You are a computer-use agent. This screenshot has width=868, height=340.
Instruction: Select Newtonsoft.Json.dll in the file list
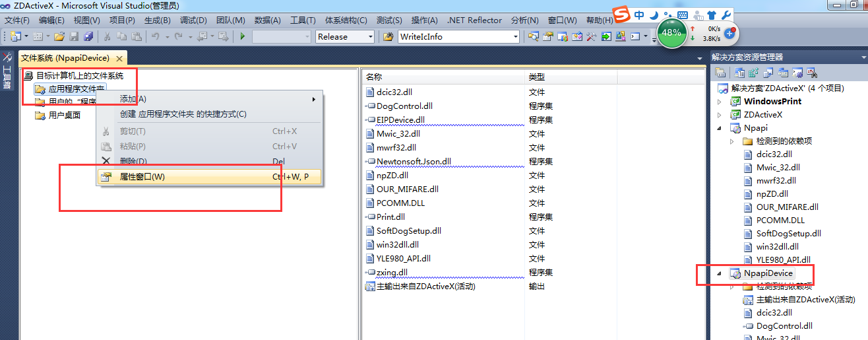tap(414, 161)
